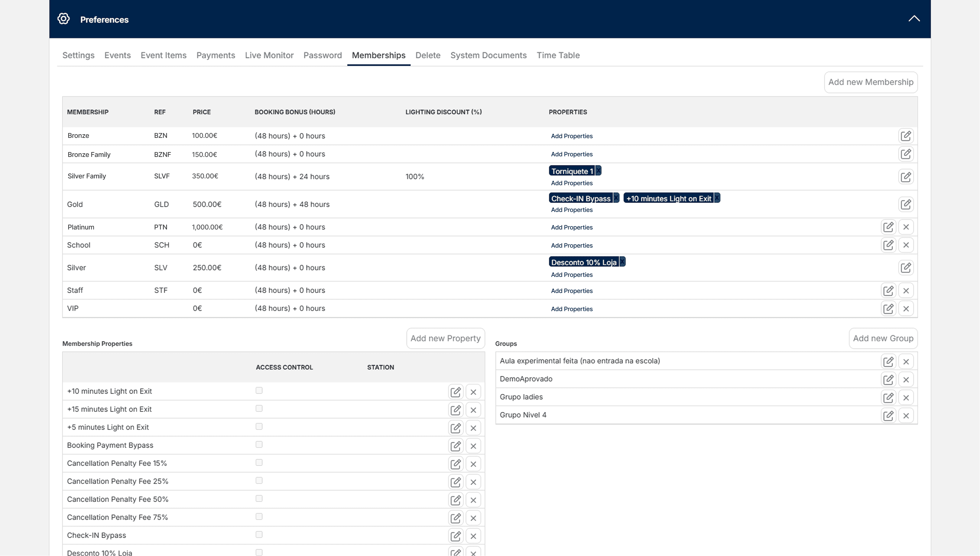Check access control for Check-IN Bypass property

pos(259,534)
